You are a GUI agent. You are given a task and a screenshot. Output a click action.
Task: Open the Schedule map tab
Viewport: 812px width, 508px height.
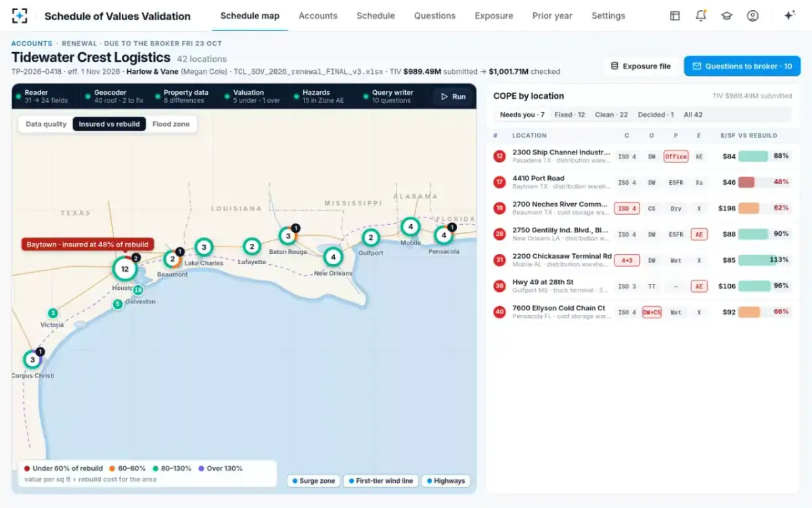(x=250, y=16)
